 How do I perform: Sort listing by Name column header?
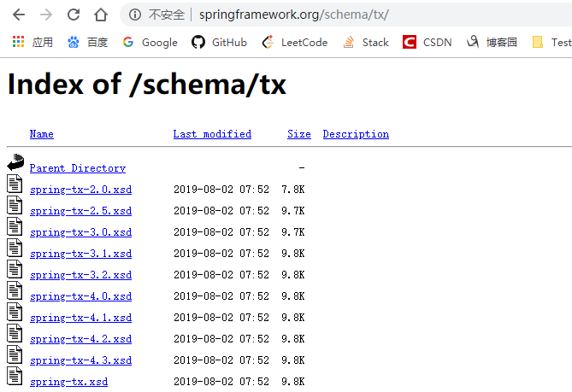[41, 134]
